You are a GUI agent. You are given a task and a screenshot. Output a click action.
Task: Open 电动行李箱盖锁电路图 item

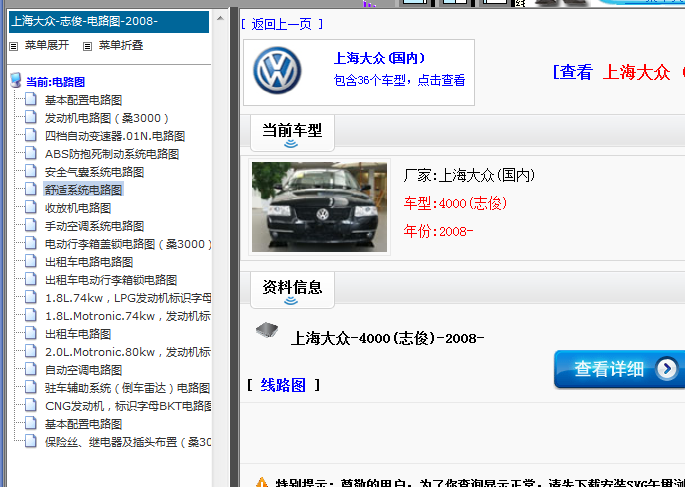click(128, 244)
